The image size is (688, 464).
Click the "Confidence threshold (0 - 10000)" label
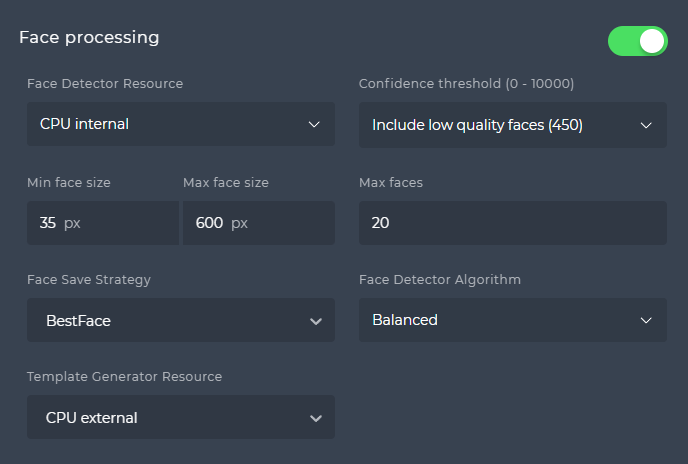[x=466, y=83]
